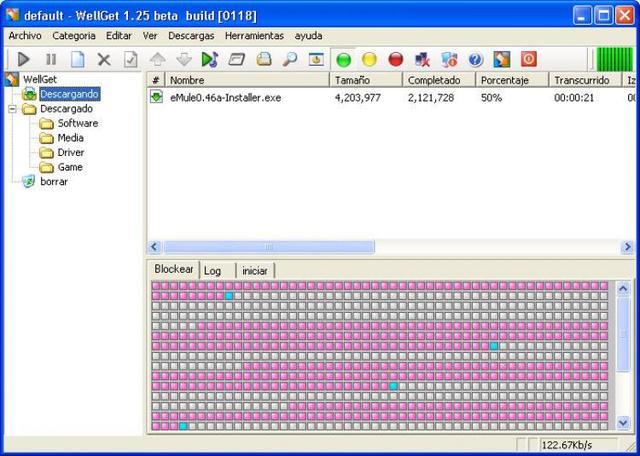Viewport: 640px width, 456px height.
Task: Sort by the # column header
Action: click(x=156, y=80)
